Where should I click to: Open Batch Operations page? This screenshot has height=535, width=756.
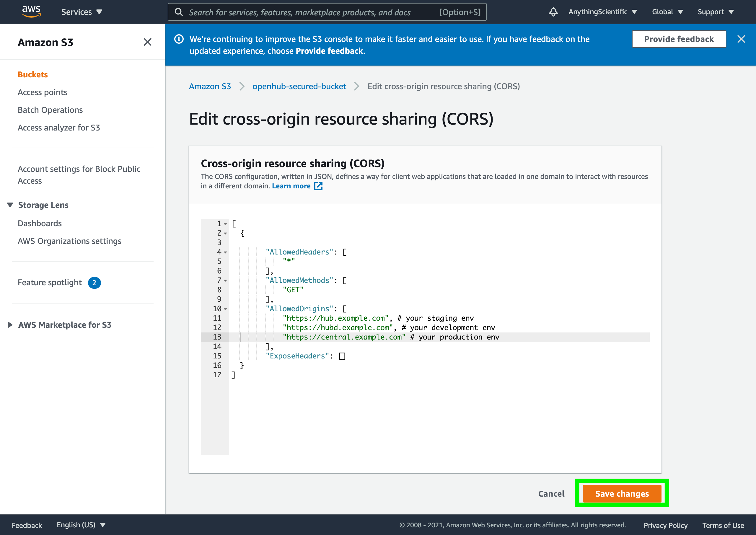coord(50,110)
